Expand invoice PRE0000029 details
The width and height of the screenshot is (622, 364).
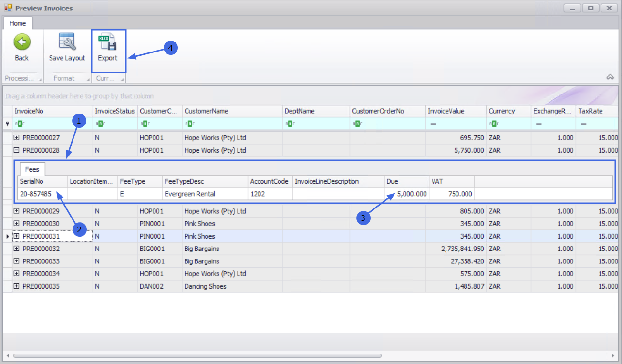17,211
